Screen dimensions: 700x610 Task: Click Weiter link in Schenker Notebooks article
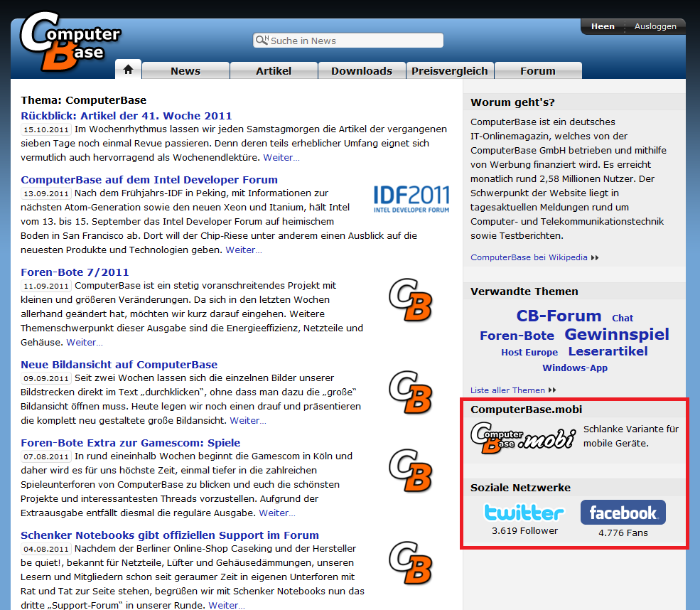(x=227, y=605)
